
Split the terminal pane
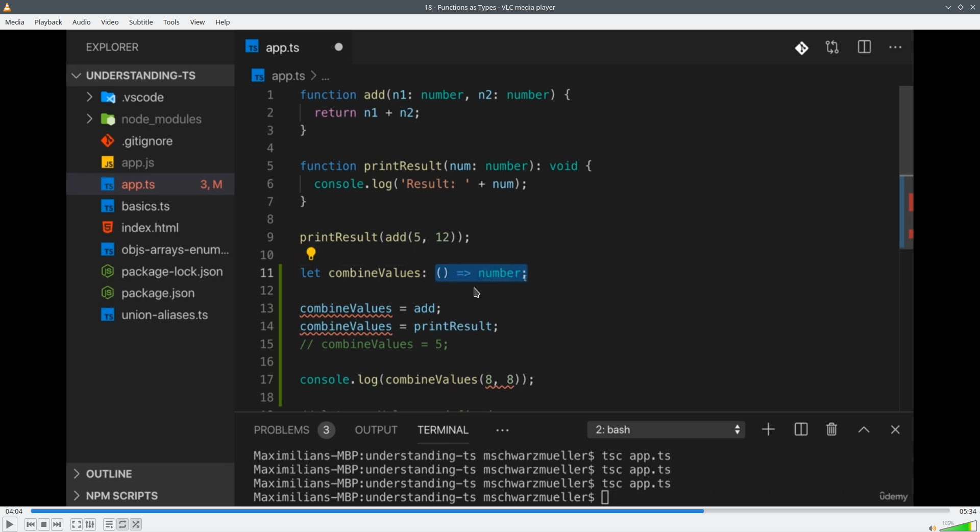[x=801, y=430]
